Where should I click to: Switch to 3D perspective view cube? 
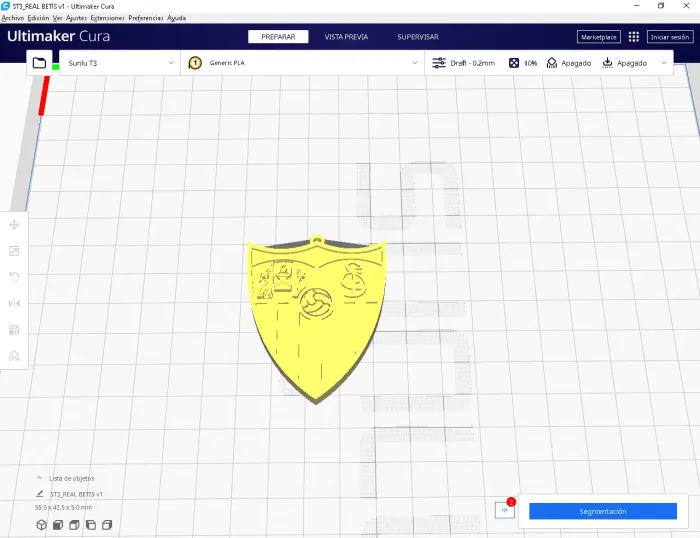[x=42, y=525]
